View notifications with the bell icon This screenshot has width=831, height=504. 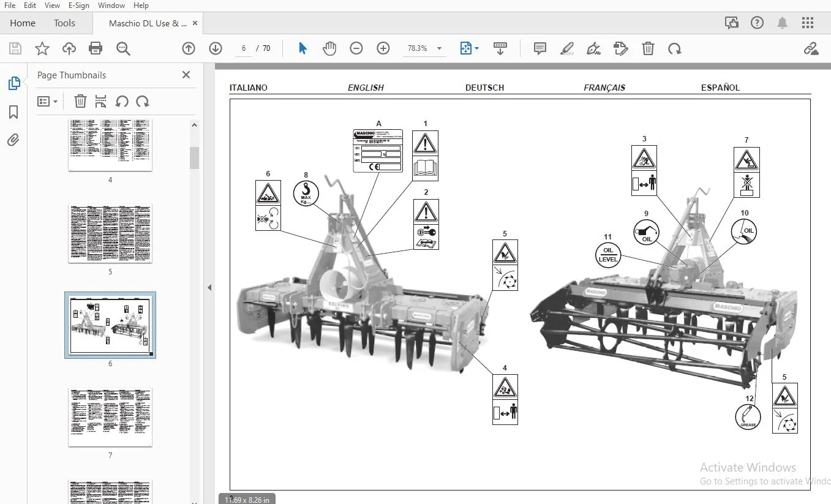pos(783,23)
